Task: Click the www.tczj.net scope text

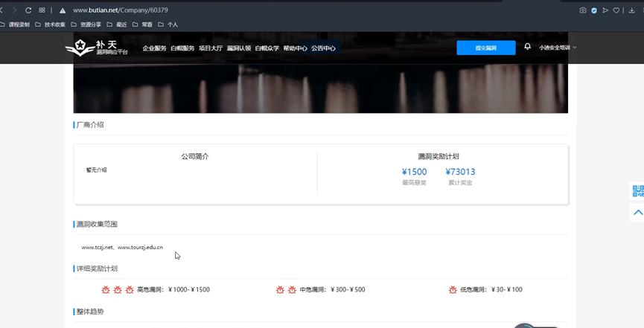Action: (97, 248)
